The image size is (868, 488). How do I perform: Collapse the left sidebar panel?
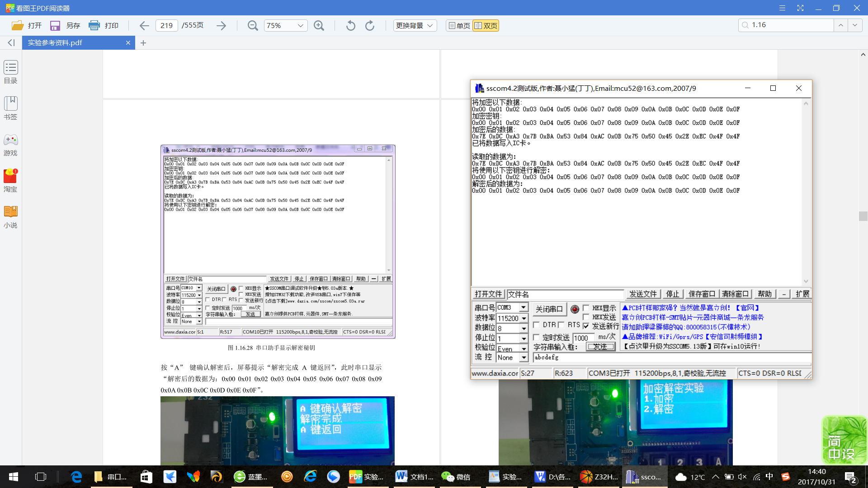(x=11, y=42)
